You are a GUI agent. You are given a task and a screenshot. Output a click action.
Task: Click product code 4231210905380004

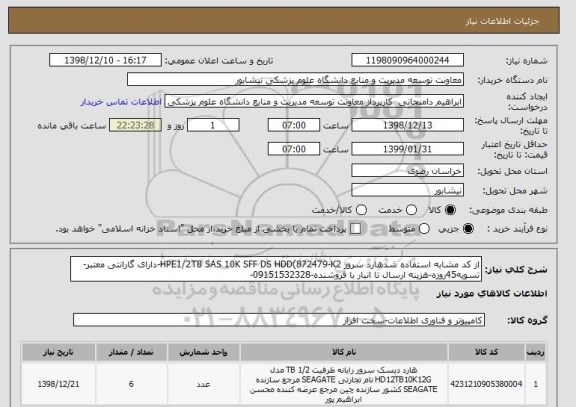[486, 384]
